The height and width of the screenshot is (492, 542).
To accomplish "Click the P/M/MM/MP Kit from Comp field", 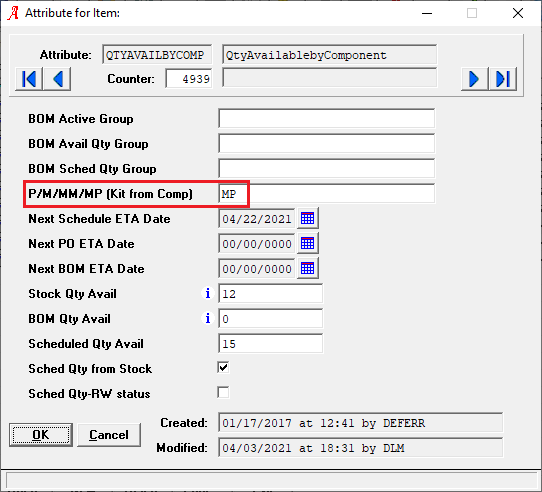I will (x=327, y=194).
